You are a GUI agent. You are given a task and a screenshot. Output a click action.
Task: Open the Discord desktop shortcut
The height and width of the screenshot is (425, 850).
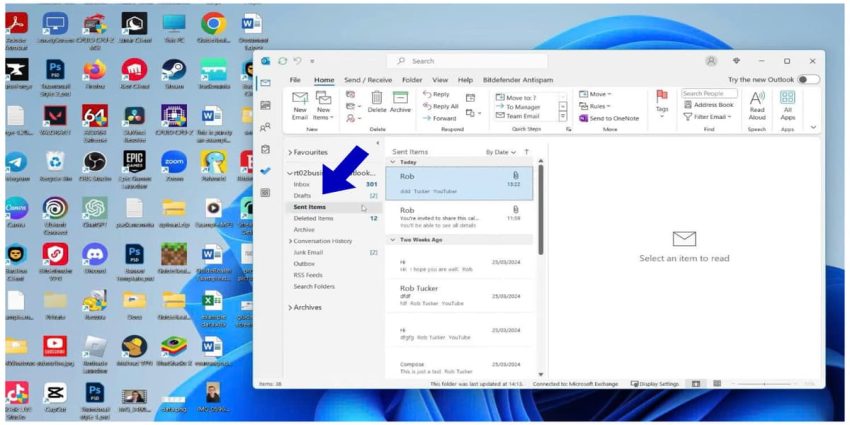[x=94, y=258]
